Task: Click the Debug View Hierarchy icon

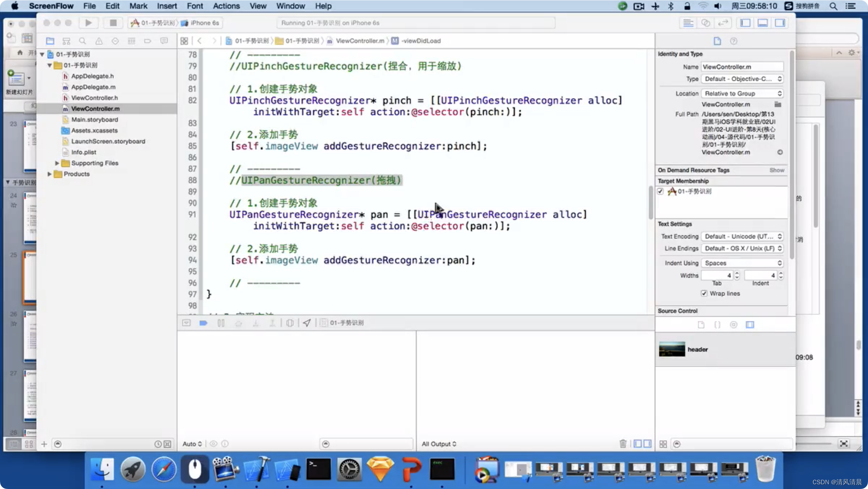Action: [x=290, y=323]
